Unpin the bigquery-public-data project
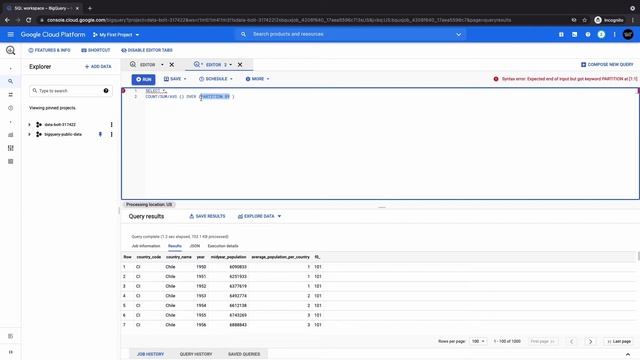640x360 pixels. coord(100,134)
